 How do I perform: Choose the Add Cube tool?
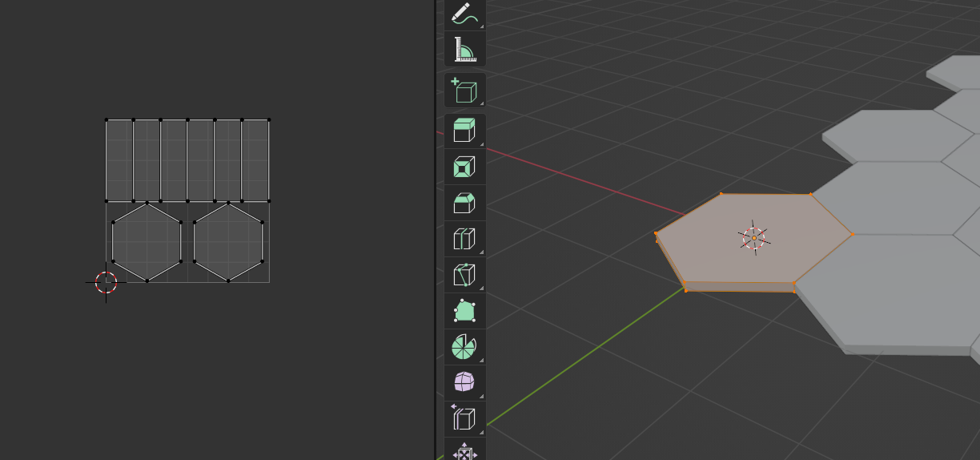coord(464,90)
